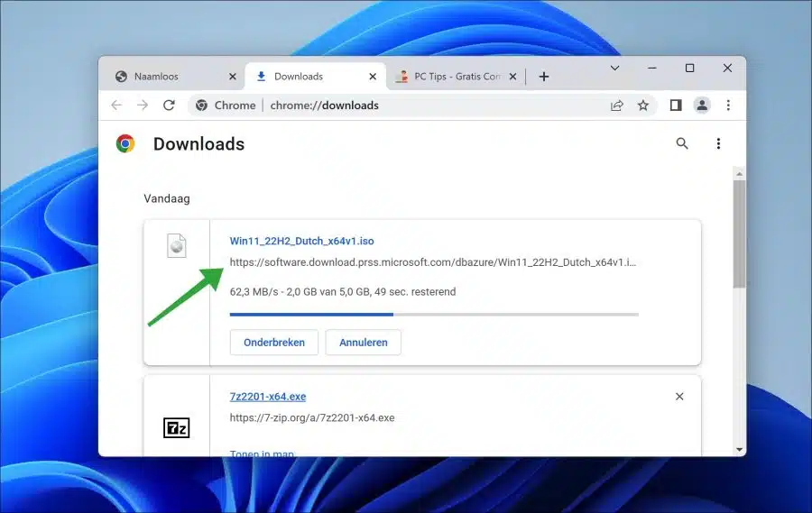The image size is (812, 513).
Task: Share this page via the share icon
Action: pos(617,105)
